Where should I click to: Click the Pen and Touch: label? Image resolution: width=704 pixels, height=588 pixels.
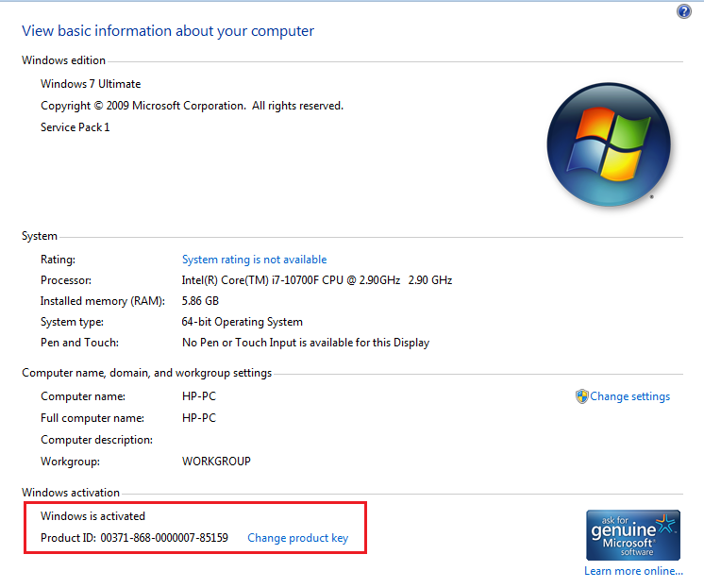79,343
